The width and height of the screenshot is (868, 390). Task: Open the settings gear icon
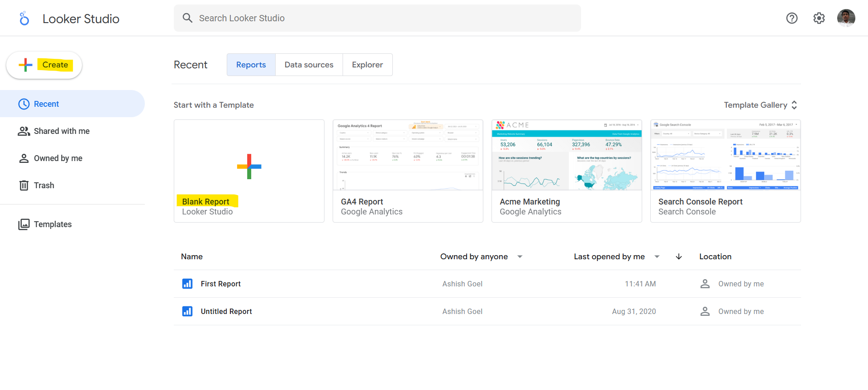tap(819, 18)
